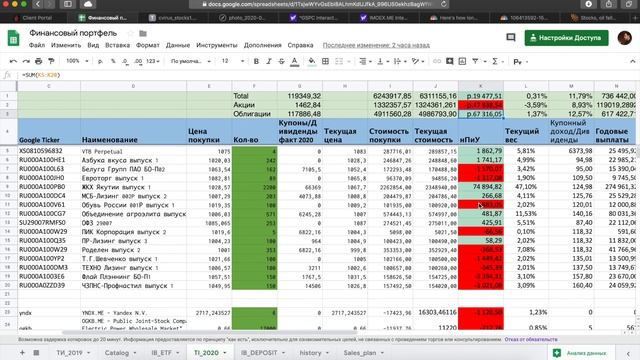Open the font family dropdown По умолча...
The width and height of the screenshot is (640, 360).
191,61
